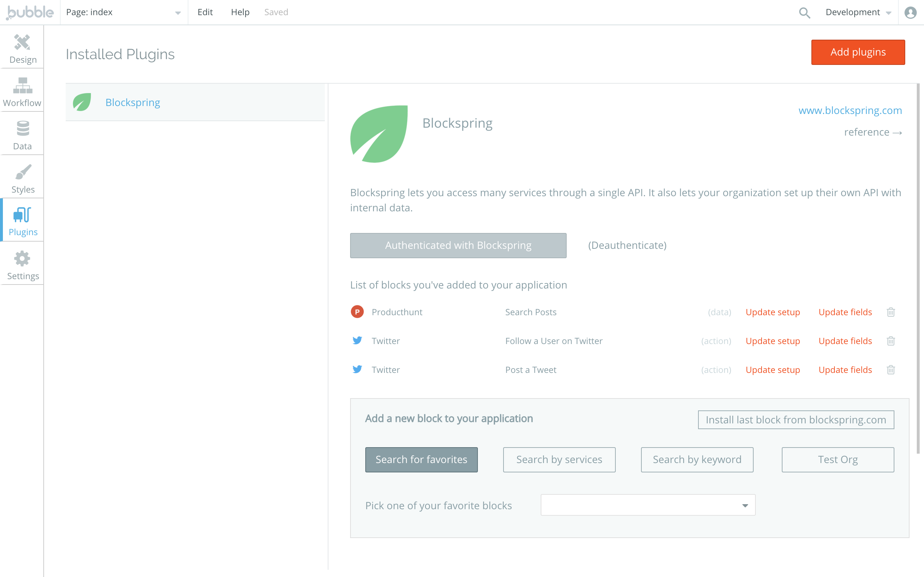Delete the Producthunt Search Posts block
The width and height of the screenshot is (924, 577).
(x=890, y=312)
